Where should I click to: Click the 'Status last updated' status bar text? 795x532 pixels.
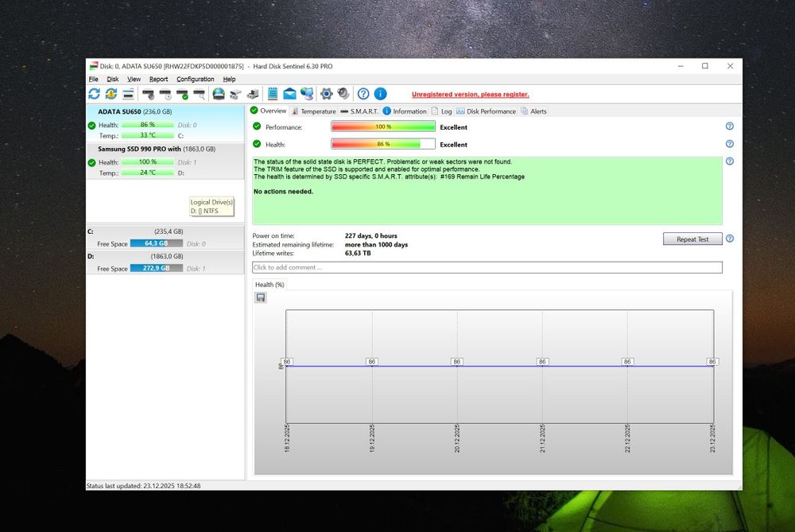(x=143, y=486)
